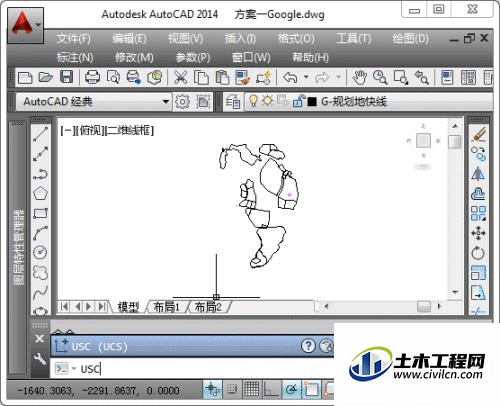Open Plot Preview icon
500x406 pixels.
(113, 78)
